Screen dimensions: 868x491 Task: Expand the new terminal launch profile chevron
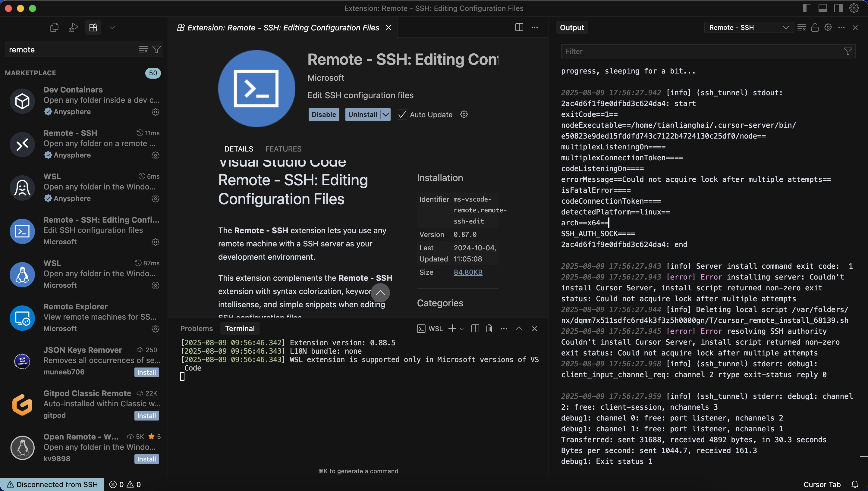[462, 328]
